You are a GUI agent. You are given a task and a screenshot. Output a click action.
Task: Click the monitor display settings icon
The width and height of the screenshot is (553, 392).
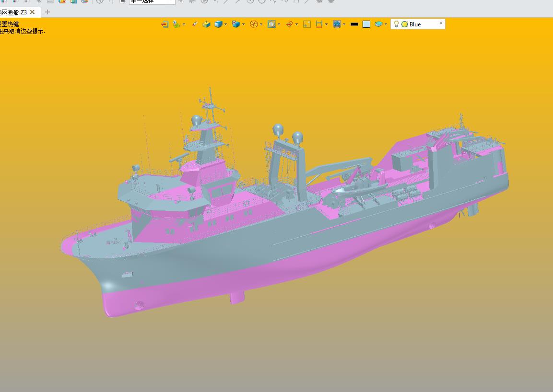[x=337, y=24]
